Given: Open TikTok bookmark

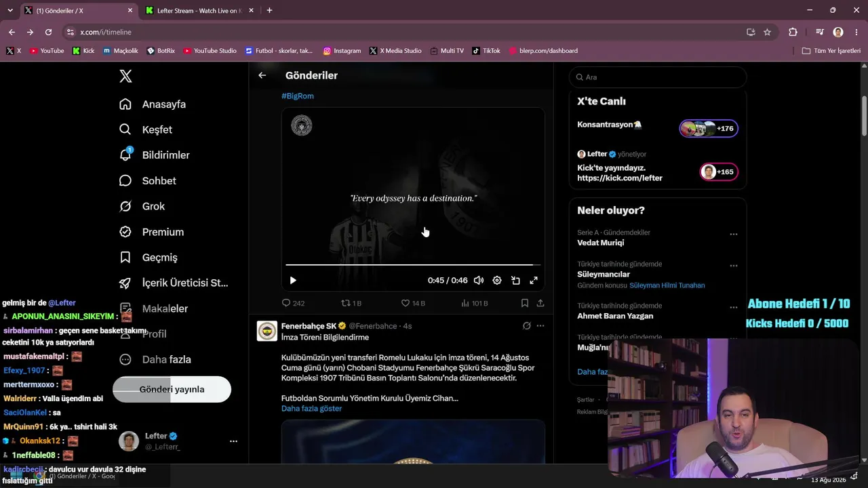Looking at the screenshot, I should [x=486, y=51].
